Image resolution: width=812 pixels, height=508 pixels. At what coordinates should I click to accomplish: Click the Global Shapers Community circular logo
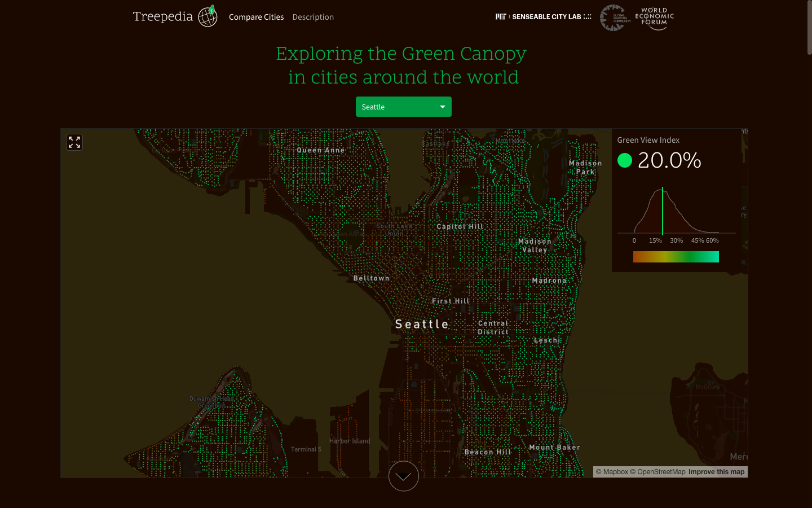tap(614, 17)
